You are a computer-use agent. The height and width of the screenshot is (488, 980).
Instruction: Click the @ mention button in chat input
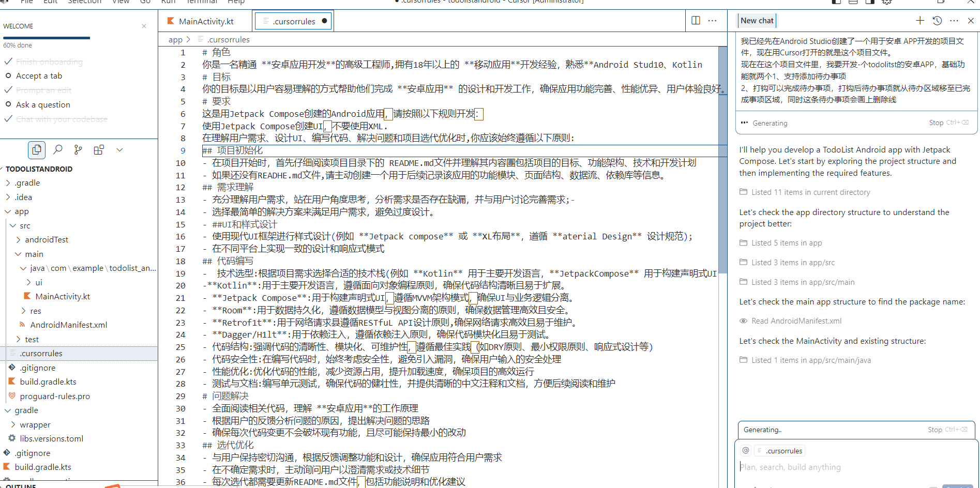click(x=745, y=450)
